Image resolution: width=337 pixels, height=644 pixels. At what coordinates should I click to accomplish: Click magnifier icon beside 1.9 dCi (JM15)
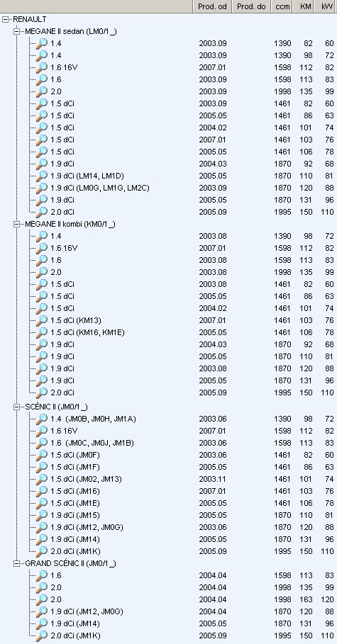tap(42, 516)
